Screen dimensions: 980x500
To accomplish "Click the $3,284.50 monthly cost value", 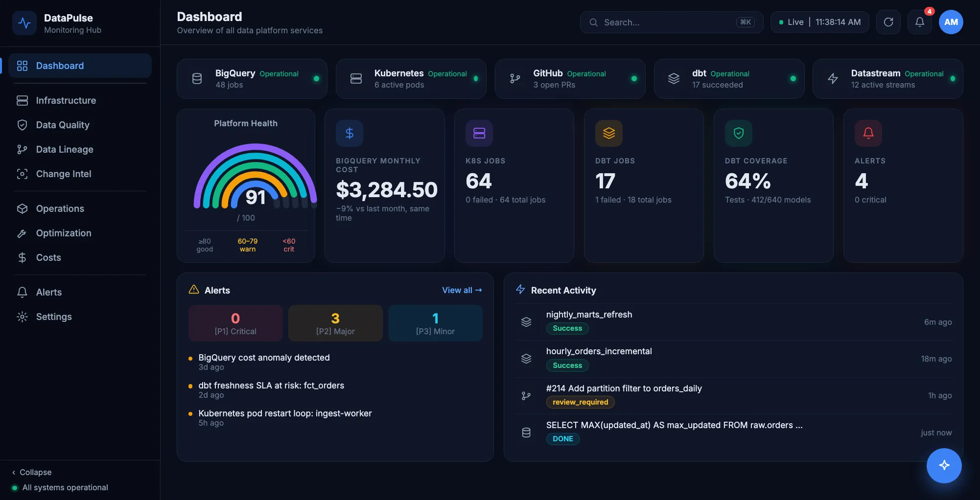I will tap(386, 190).
